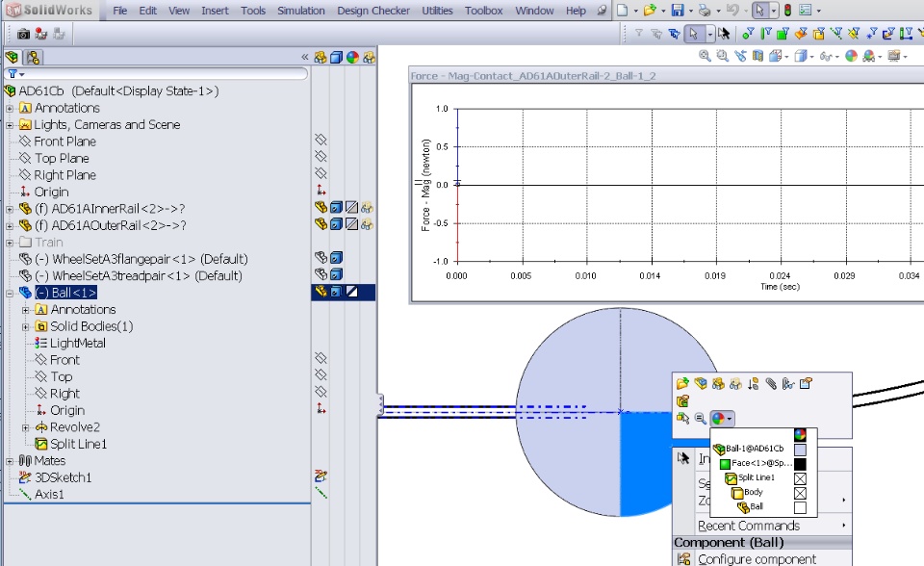
Task: Open the File menu
Action: tap(119, 11)
